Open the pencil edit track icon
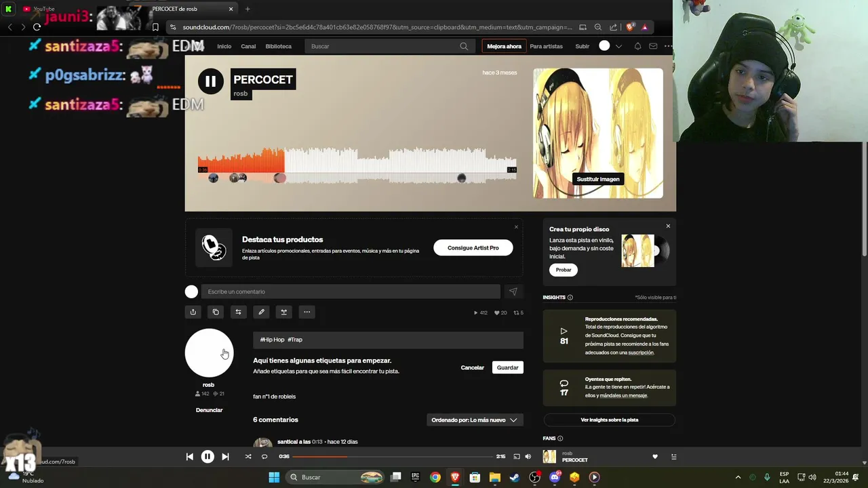This screenshot has height=488, width=868. pos(261,312)
